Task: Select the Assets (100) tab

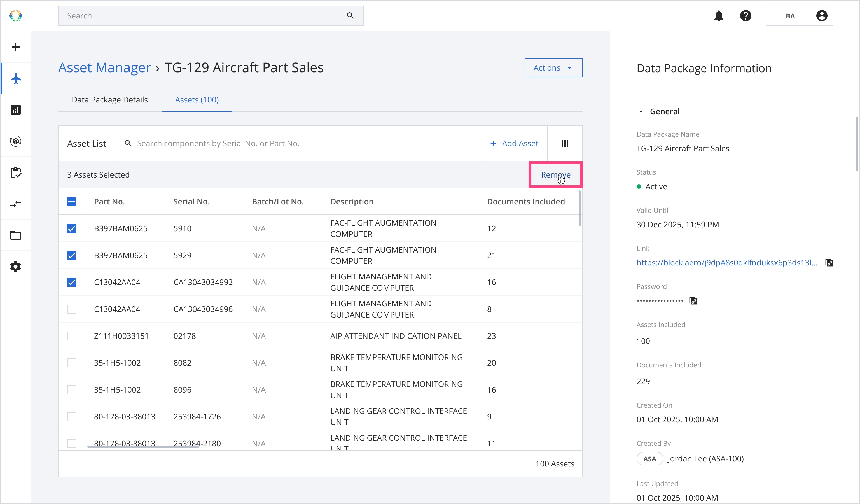Action: tap(197, 100)
